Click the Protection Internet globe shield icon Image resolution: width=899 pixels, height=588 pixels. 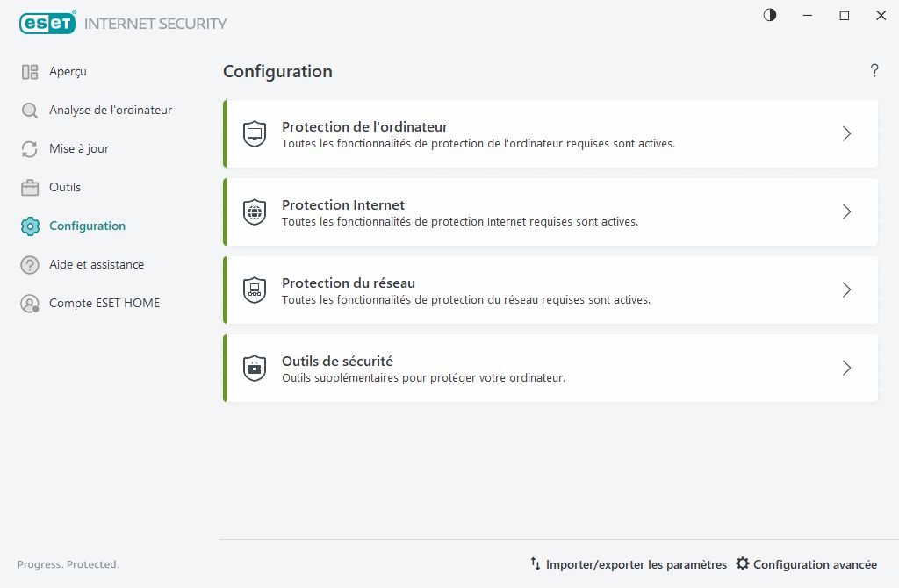pos(254,211)
